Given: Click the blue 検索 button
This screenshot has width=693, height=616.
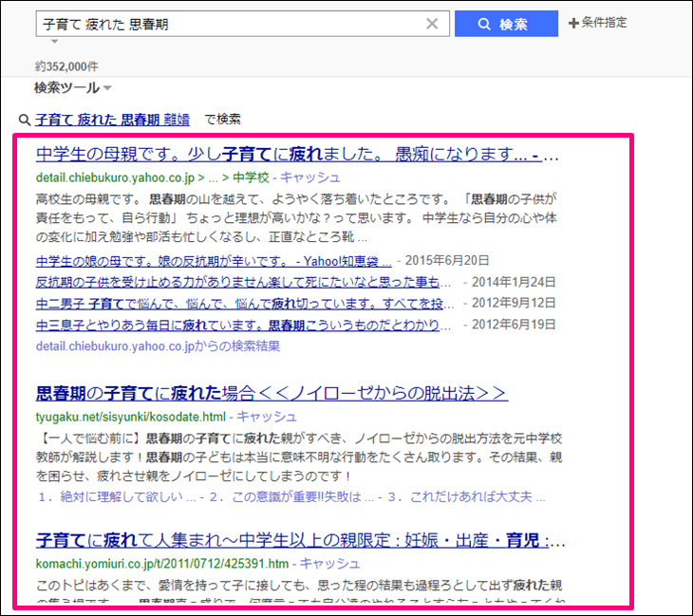Looking at the screenshot, I should click(506, 24).
